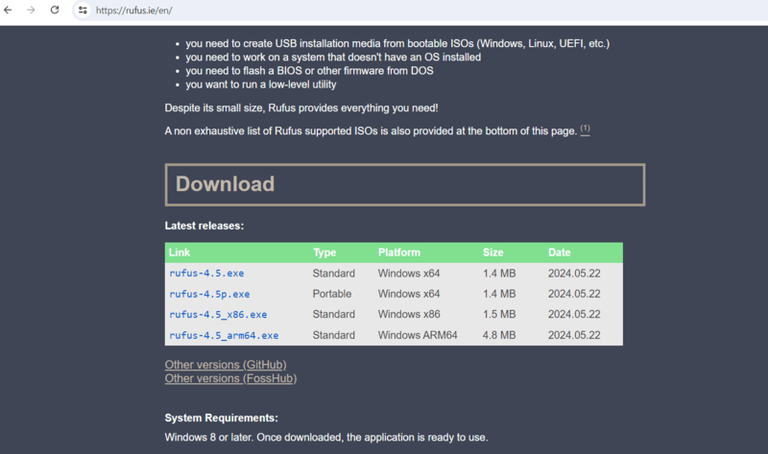Download the portable rufus-4.5p.exe
The image size is (768, 454).
[x=210, y=294]
